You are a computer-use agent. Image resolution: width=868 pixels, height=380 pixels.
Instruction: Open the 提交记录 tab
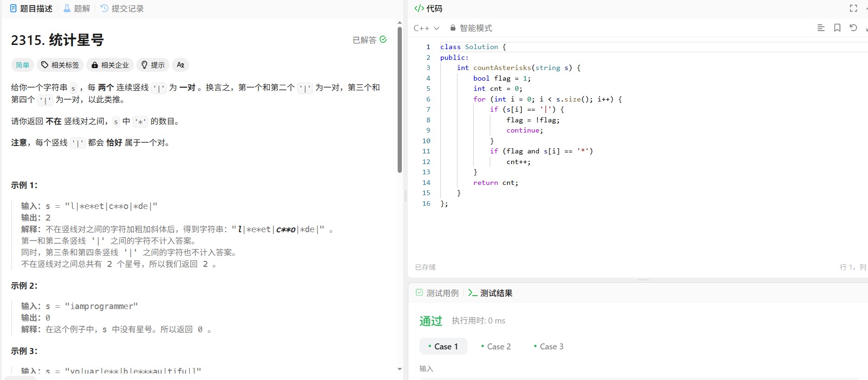pyautogui.click(x=122, y=8)
